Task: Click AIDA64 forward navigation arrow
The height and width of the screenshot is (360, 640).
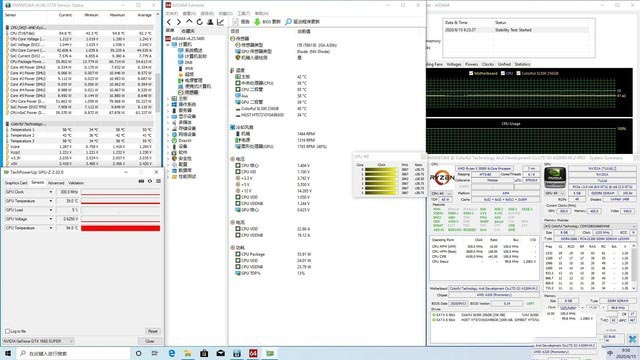Action: pyautogui.click(x=179, y=22)
